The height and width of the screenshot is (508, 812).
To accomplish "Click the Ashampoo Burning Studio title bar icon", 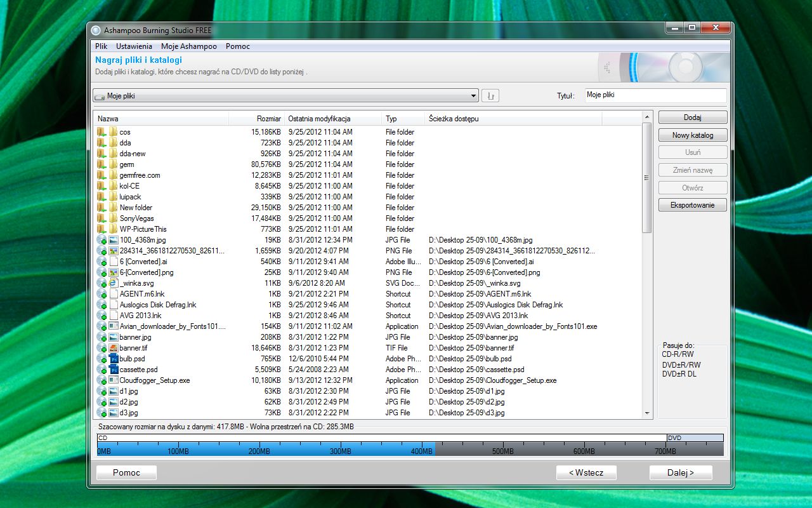I will pos(96,30).
